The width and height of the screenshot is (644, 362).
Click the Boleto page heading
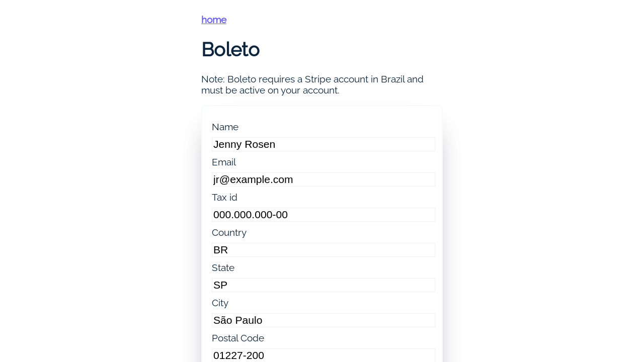[230, 49]
